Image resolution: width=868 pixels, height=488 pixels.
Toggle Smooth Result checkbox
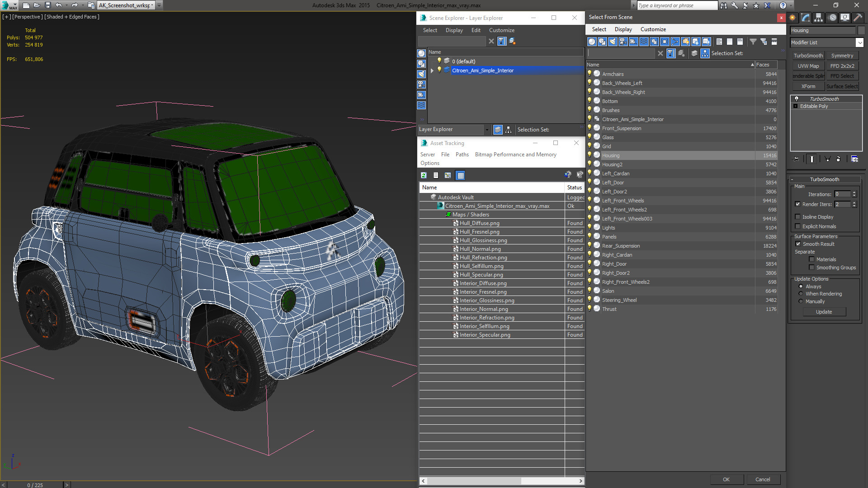798,244
